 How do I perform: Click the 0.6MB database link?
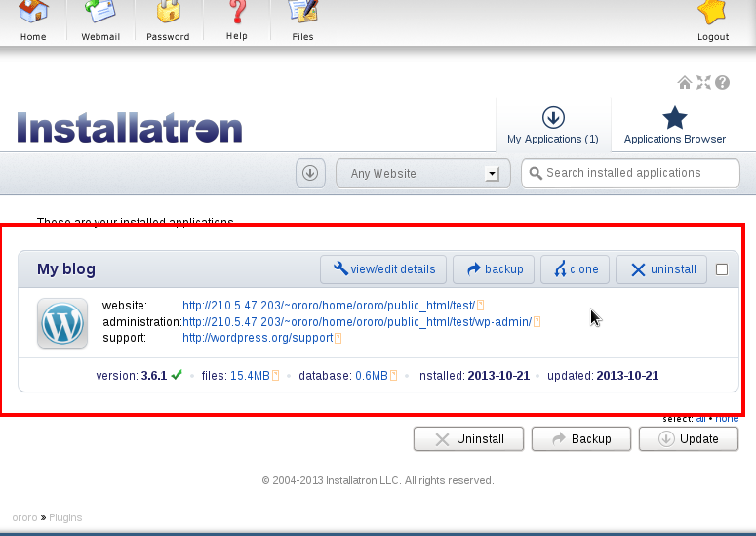coord(372,375)
